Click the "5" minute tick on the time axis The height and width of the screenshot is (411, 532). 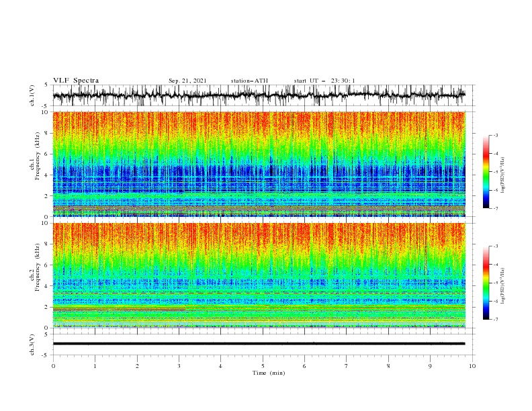[x=263, y=366]
